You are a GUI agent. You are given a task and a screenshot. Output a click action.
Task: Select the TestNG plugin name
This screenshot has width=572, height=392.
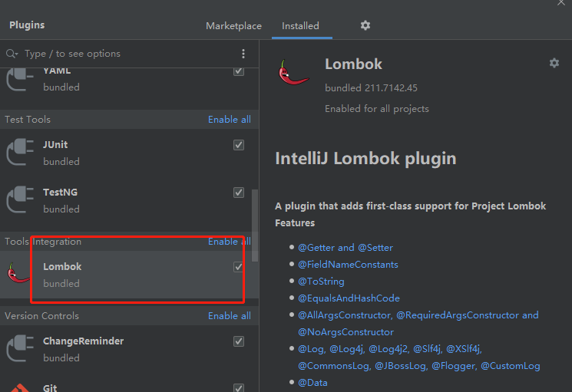click(x=60, y=193)
